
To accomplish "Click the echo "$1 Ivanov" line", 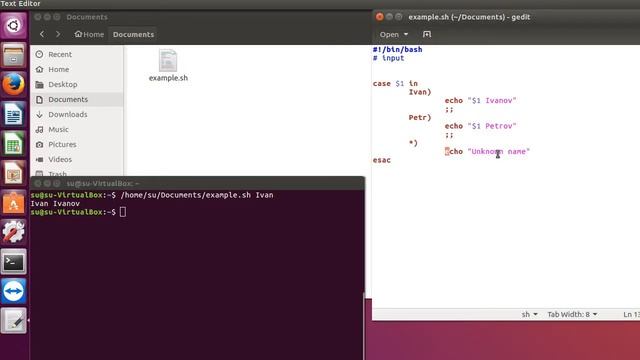I will [x=480, y=100].
